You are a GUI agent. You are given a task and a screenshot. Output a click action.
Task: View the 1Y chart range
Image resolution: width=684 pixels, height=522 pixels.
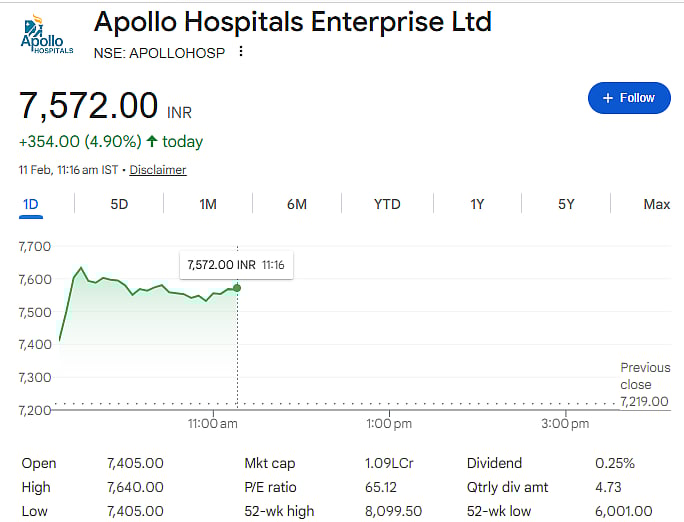477,204
